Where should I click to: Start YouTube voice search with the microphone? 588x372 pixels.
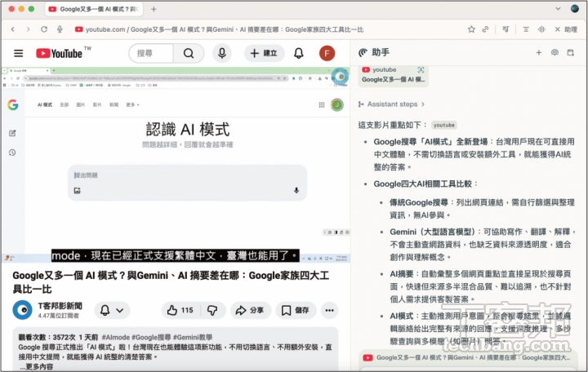[222, 53]
